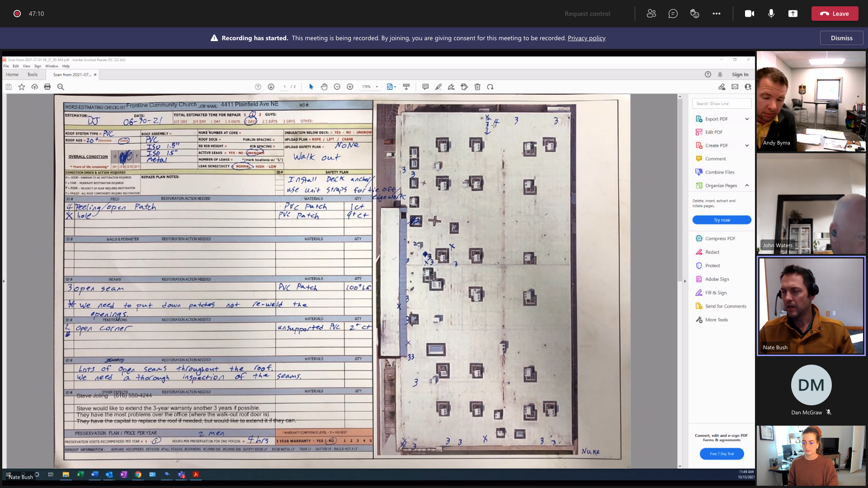Click the add comment note icon

coord(425,87)
